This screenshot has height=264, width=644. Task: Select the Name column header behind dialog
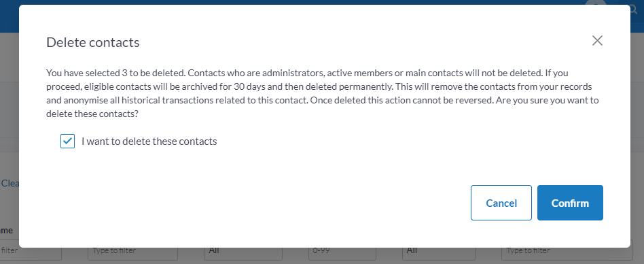click(6, 230)
